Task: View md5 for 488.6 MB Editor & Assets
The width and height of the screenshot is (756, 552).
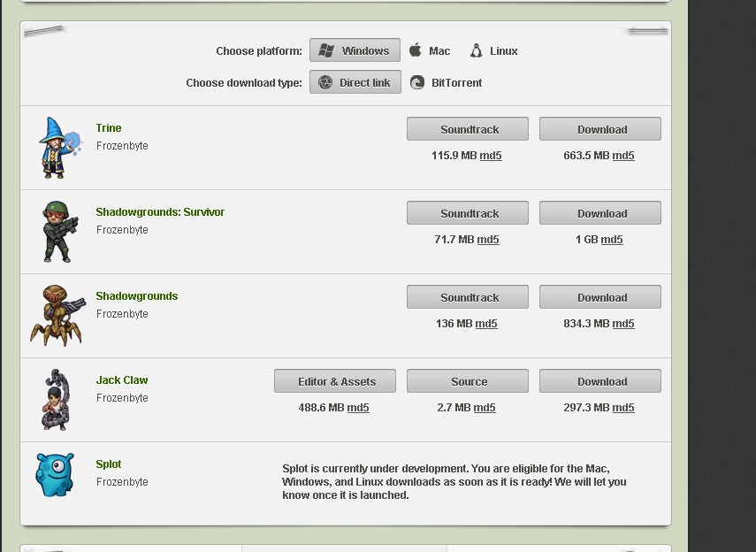Action: pos(358,407)
